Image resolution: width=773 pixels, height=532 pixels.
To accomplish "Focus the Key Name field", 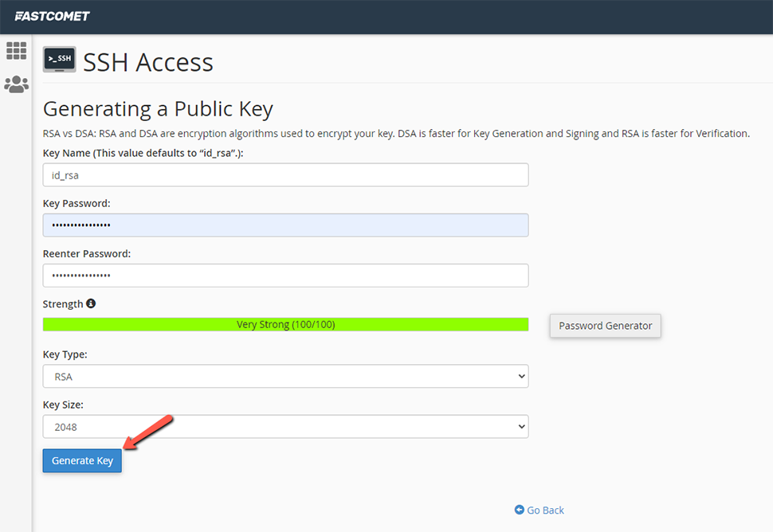I will pos(285,175).
